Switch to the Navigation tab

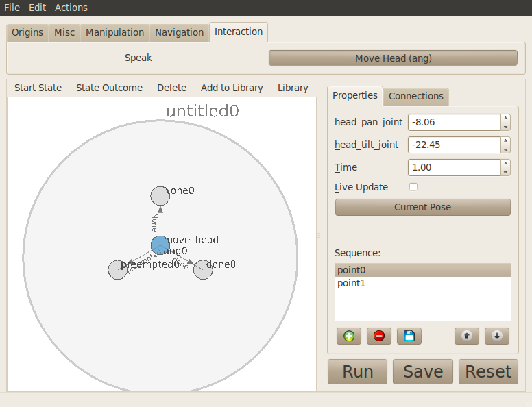179,32
